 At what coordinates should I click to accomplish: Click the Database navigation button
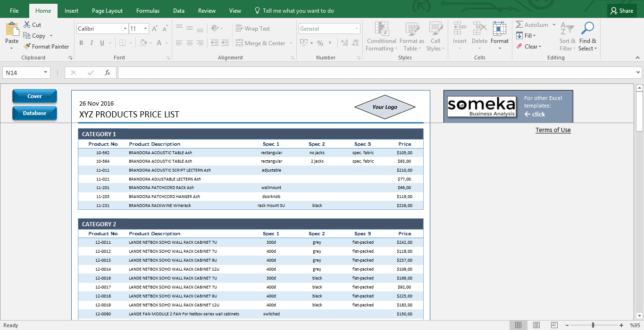coord(34,113)
